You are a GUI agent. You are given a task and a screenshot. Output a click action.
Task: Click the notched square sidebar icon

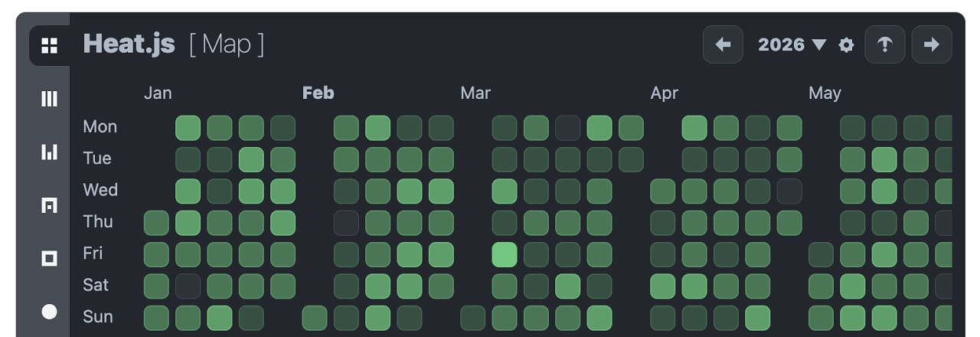[49, 205]
